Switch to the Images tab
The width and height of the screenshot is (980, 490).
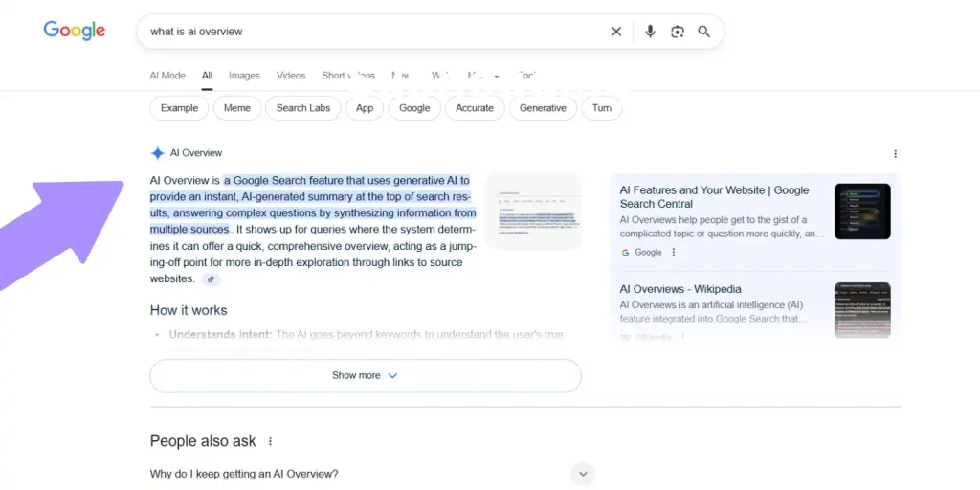[x=244, y=76]
